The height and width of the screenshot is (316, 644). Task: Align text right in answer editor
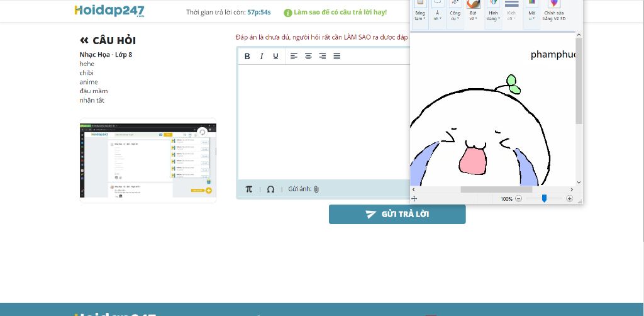click(x=323, y=56)
